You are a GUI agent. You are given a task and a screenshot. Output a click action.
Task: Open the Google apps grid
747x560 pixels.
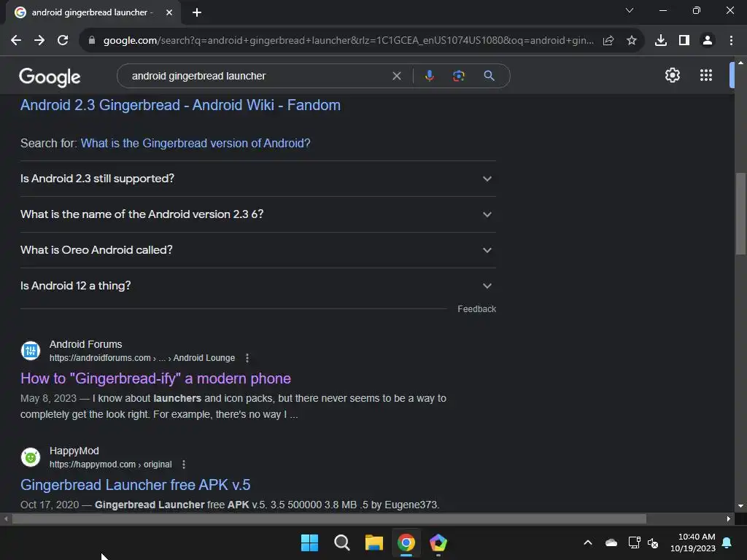[706, 75]
